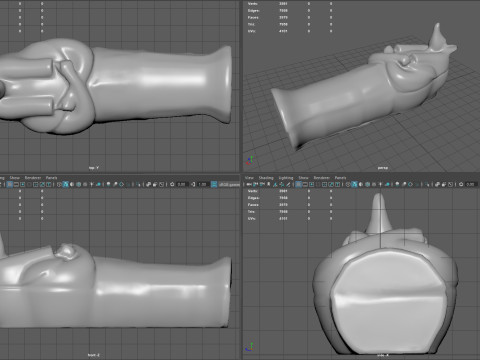Click the 'persp' viewport label

[x=382, y=168]
